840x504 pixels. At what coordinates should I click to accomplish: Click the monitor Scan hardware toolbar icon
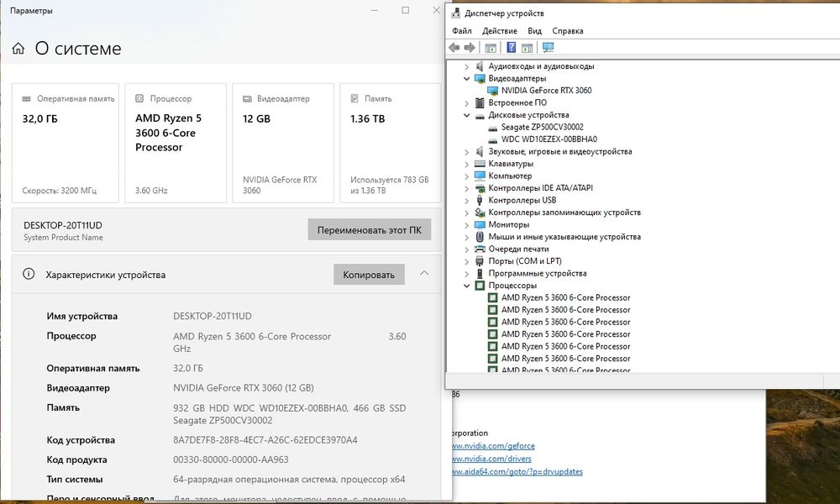click(548, 48)
